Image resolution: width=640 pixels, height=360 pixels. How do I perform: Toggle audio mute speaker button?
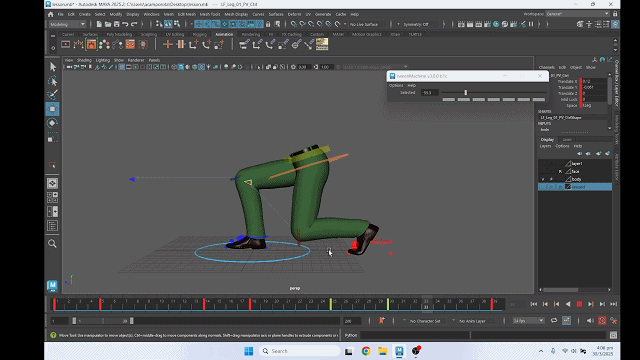590,321
